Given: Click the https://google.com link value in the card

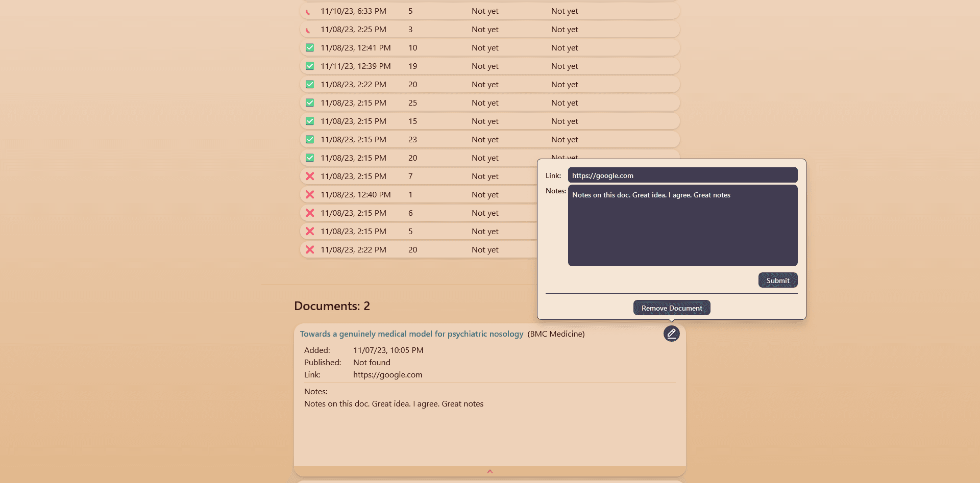Looking at the screenshot, I should coord(387,375).
